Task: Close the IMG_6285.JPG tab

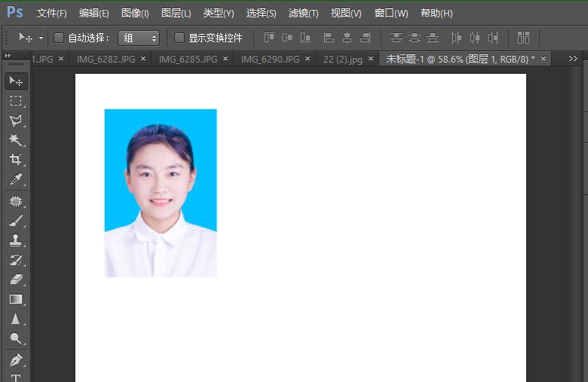Action: [x=225, y=59]
